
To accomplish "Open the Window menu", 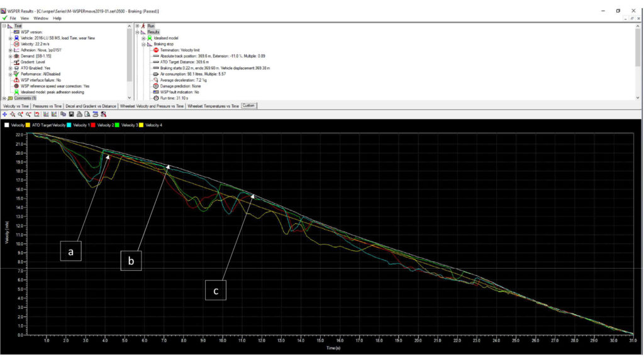I will 41,18.
